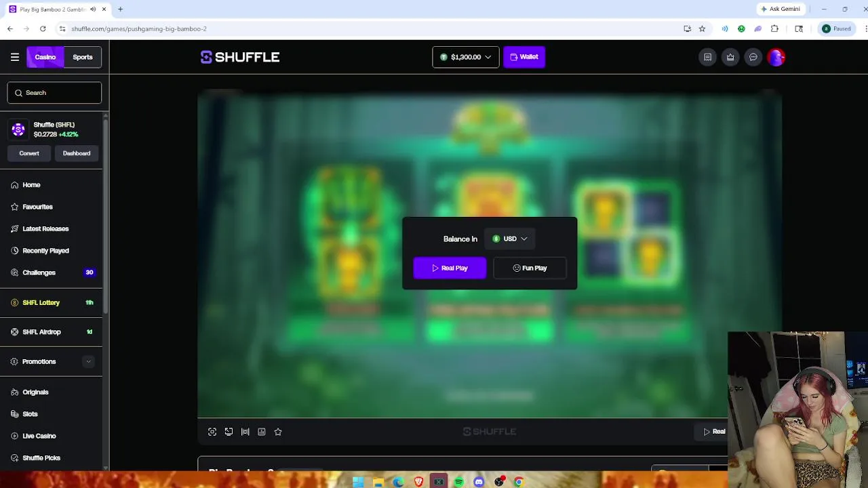
Task: Mute the tab audio speaker icon
Action: (93, 9)
